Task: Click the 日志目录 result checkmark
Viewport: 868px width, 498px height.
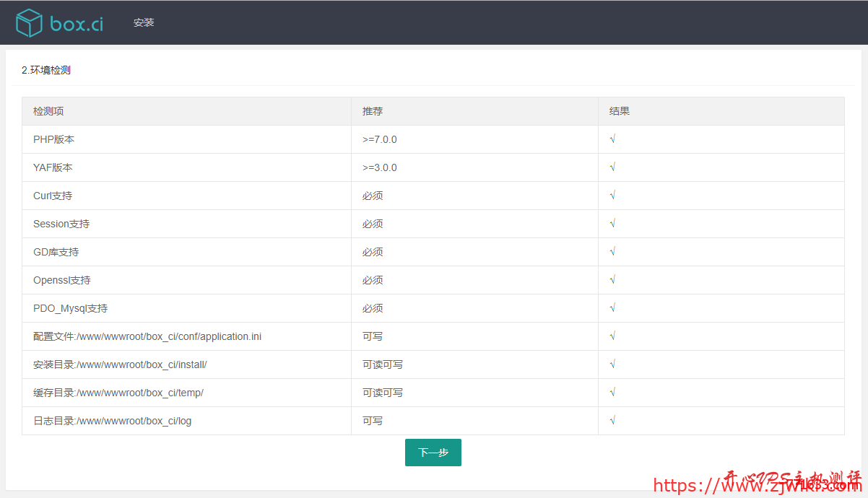Action: click(612, 421)
